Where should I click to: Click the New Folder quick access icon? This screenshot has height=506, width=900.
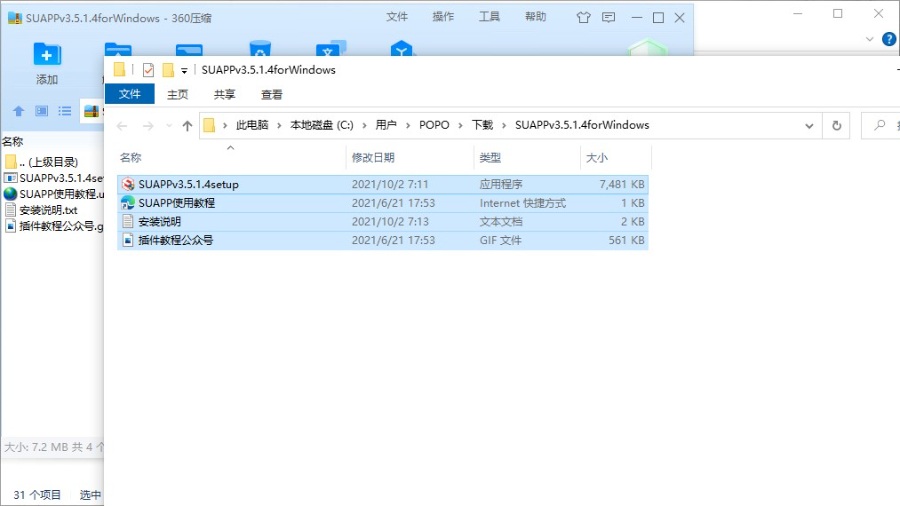168,70
